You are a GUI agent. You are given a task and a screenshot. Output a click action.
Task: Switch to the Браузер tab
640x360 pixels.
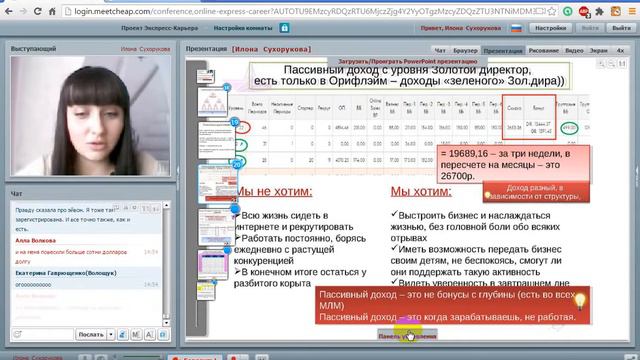click(x=465, y=50)
